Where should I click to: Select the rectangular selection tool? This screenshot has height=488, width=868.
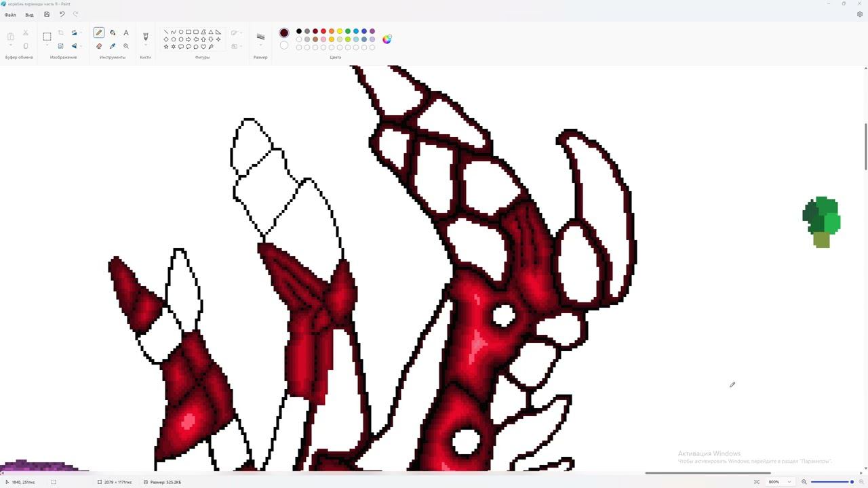pyautogui.click(x=47, y=37)
